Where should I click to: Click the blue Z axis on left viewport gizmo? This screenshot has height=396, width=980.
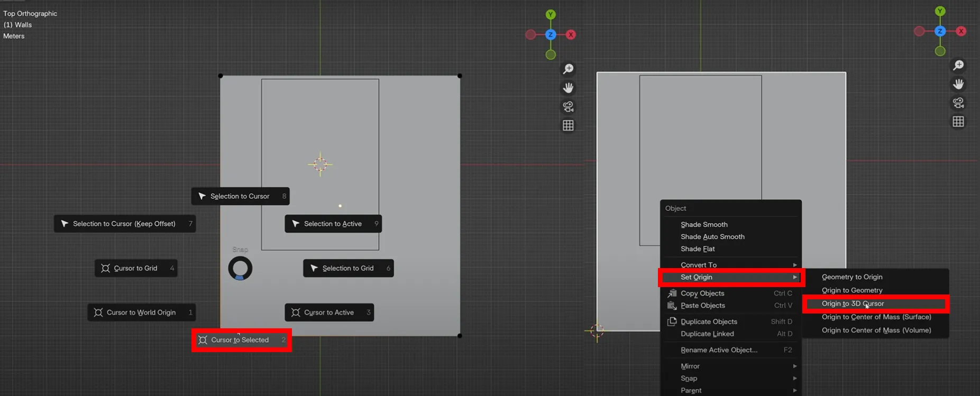coord(551,35)
